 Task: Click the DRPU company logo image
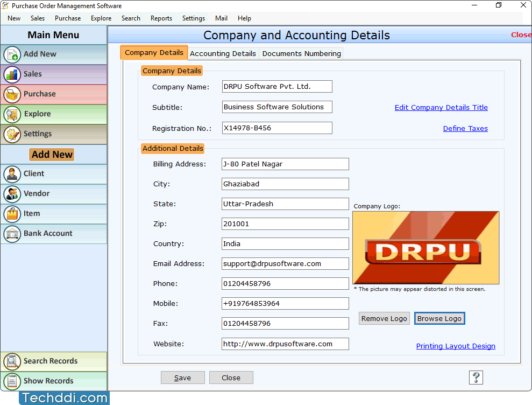(426, 248)
